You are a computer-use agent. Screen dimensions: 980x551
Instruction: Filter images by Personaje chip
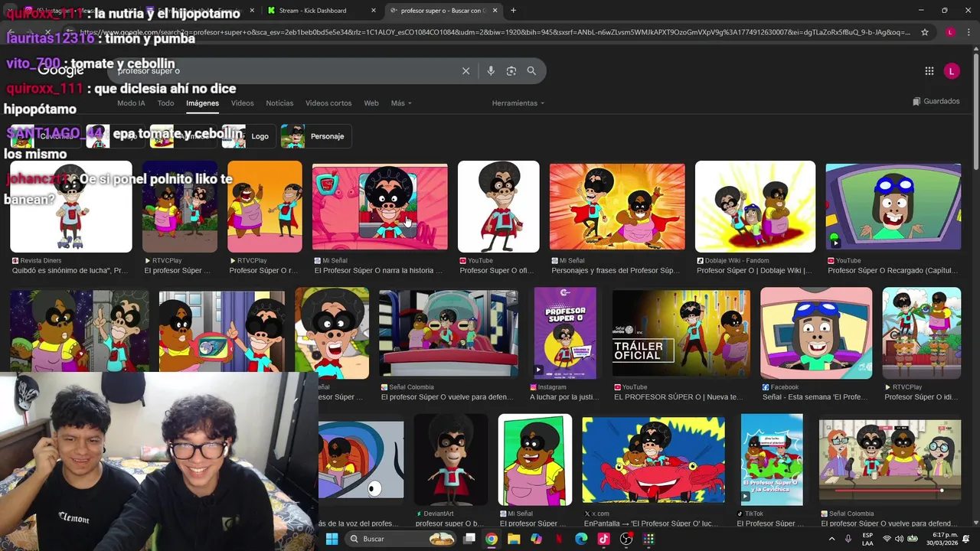[x=316, y=136]
